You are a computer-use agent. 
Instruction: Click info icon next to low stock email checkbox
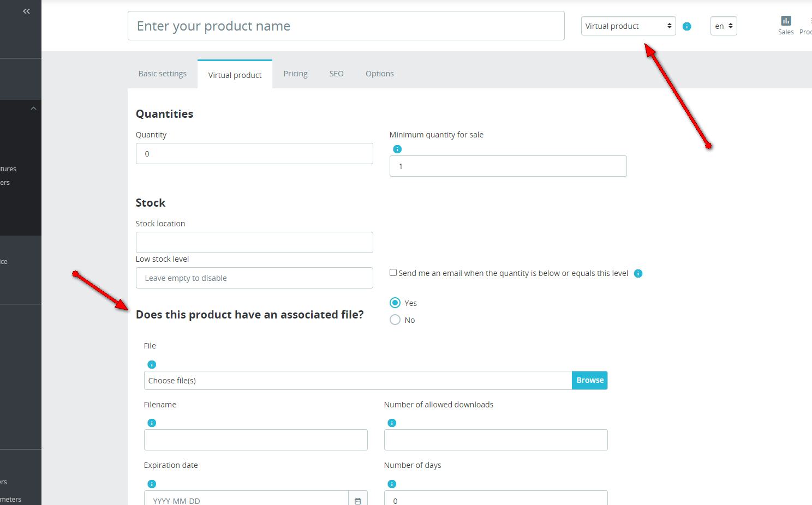[638, 273]
